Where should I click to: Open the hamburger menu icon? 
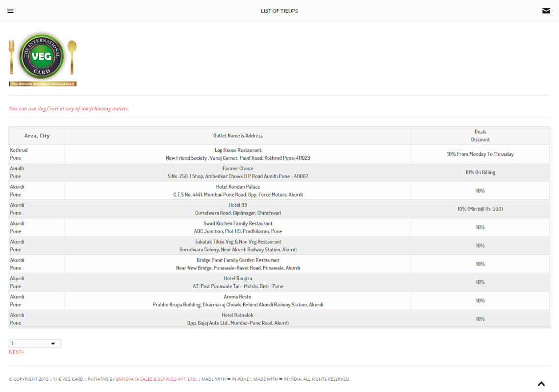[10, 11]
